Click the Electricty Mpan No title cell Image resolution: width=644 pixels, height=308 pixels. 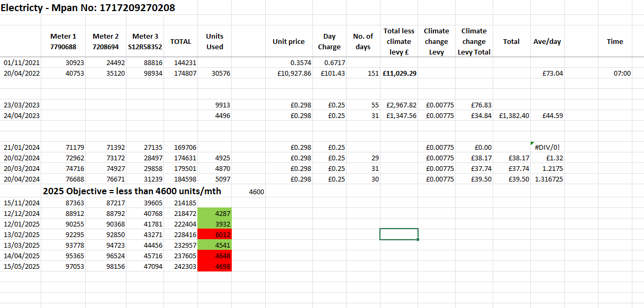click(x=88, y=8)
